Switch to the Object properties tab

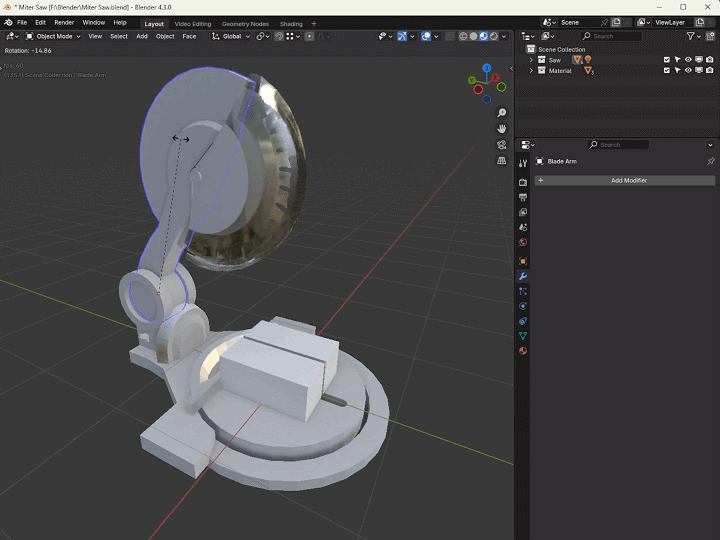[x=523, y=261]
